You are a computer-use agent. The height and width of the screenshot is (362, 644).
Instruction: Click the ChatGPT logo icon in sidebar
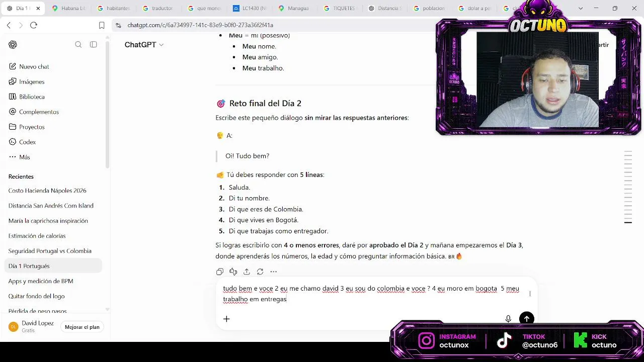[x=13, y=45]
